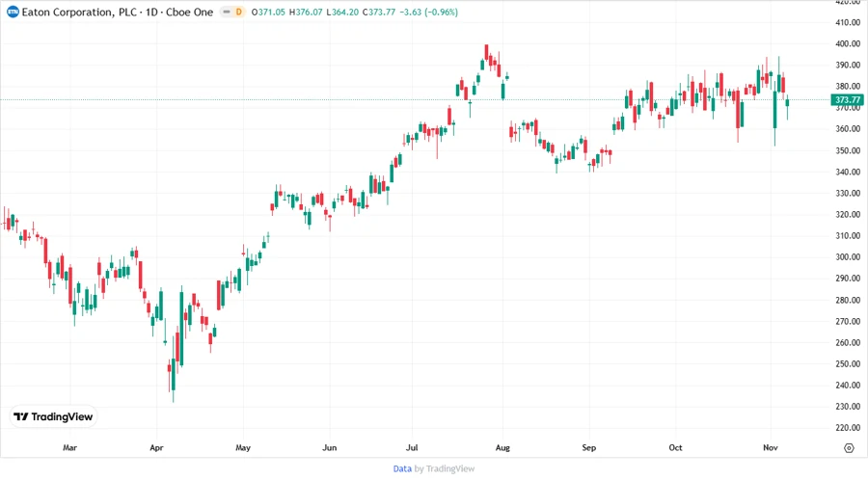Click the 'Nov' label on time axis

771,447
